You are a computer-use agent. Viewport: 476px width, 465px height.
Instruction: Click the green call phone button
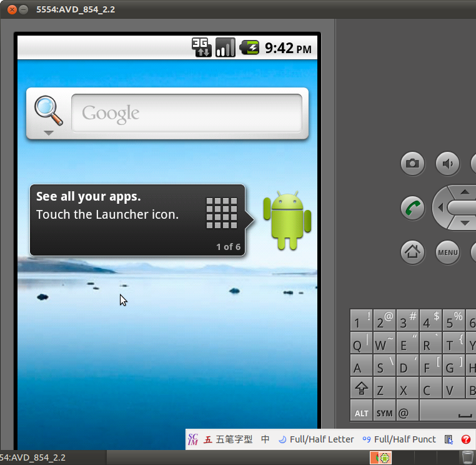(x=412, y=207)
